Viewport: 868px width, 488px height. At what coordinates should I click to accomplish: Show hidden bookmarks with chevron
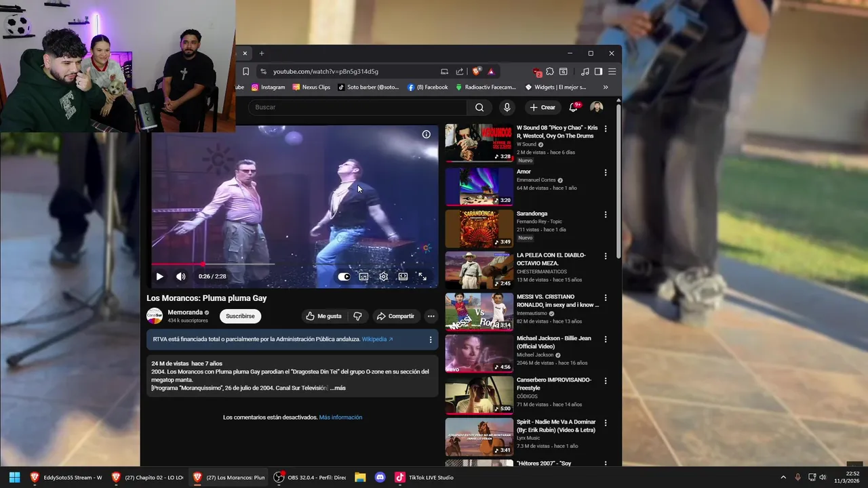pyautogui.click(x=606, y=87)
